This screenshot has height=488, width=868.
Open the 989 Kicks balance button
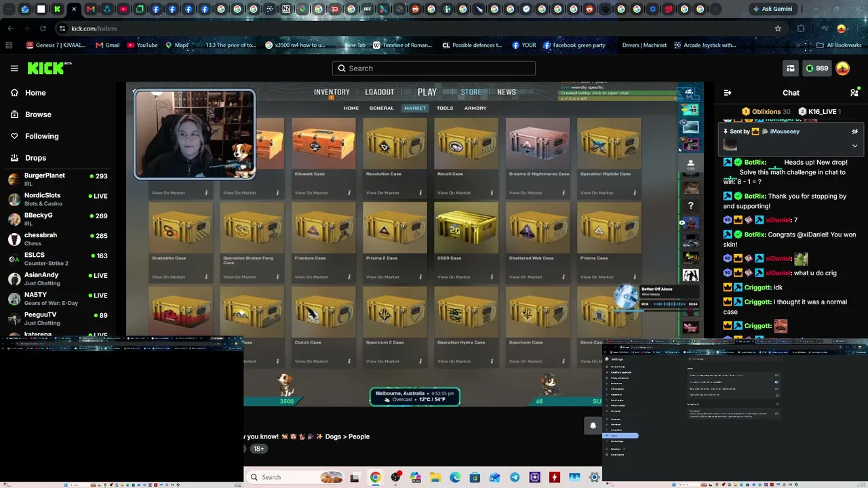(x=816, y=68)
